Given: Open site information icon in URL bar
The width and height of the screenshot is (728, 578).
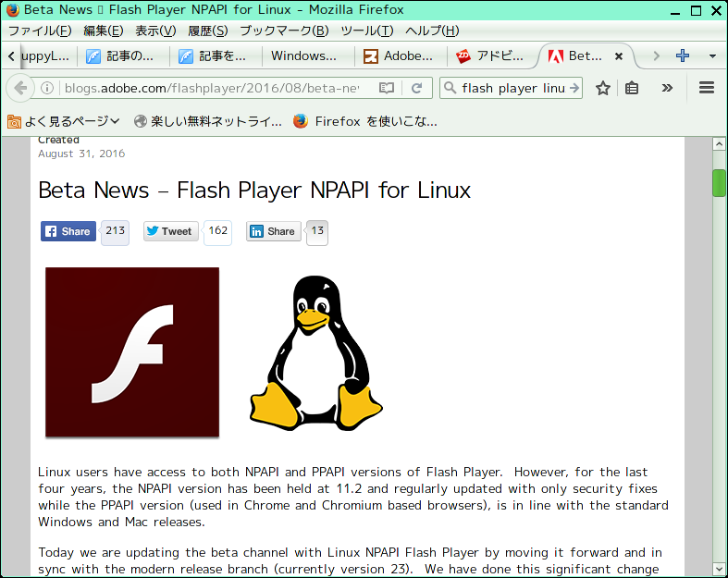Looking at the screenshot, I should point(47,88).
